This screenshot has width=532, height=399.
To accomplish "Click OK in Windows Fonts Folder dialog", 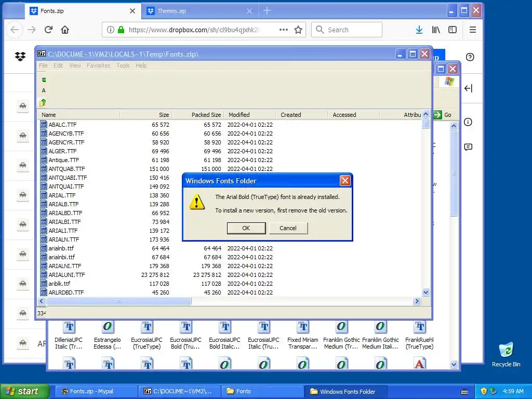I will click(x=246, y=228).
